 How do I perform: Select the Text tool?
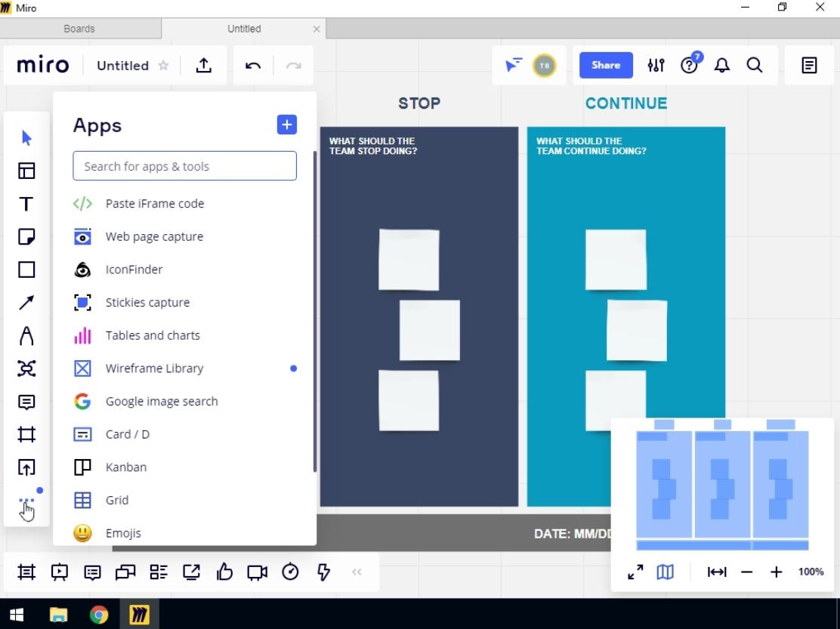[26, 204]
